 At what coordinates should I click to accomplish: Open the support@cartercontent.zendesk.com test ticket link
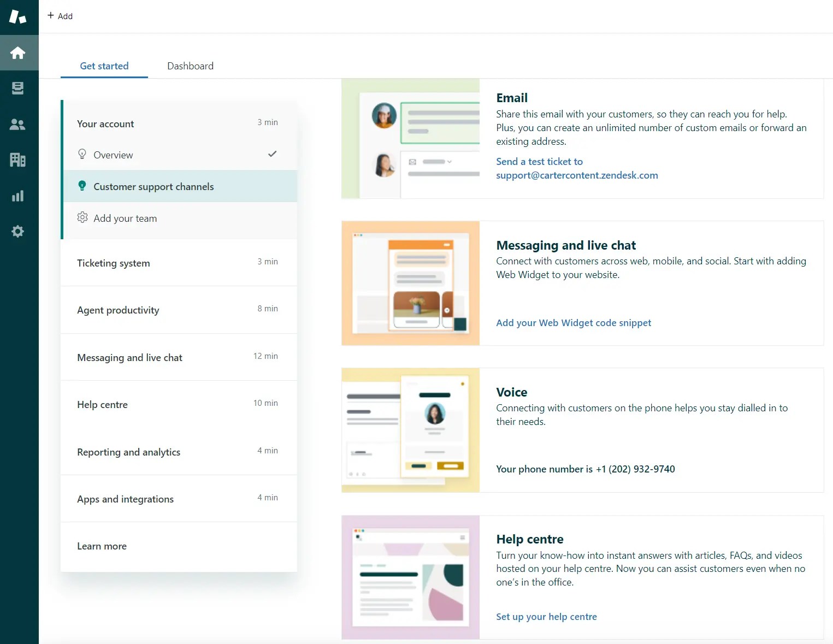[577, 175]
